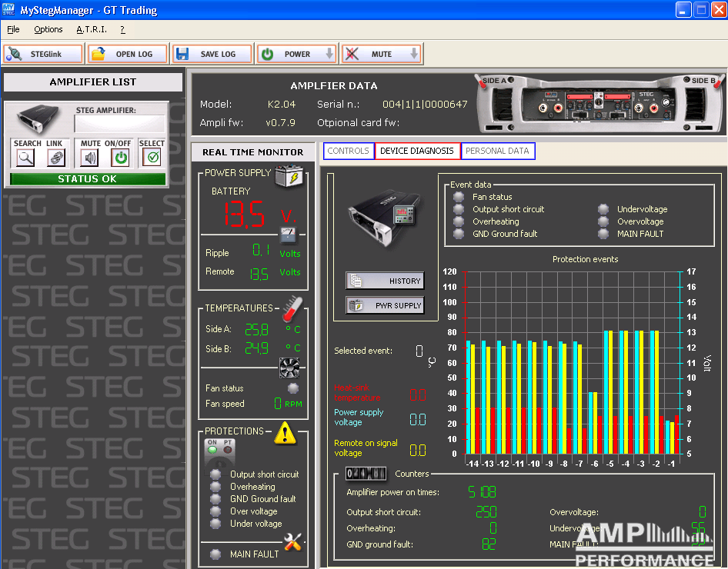Open the Options menu
Viewport: 728px width, 569px height.
pos(48,29)
